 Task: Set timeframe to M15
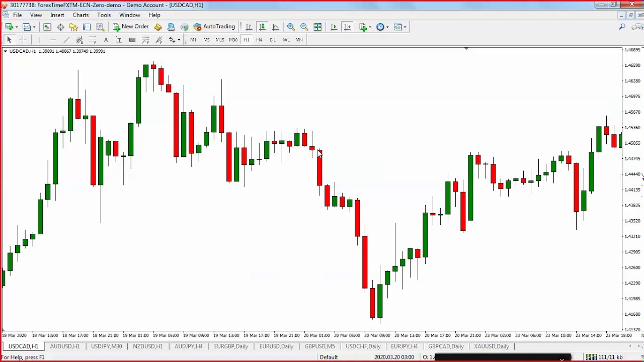220,40
